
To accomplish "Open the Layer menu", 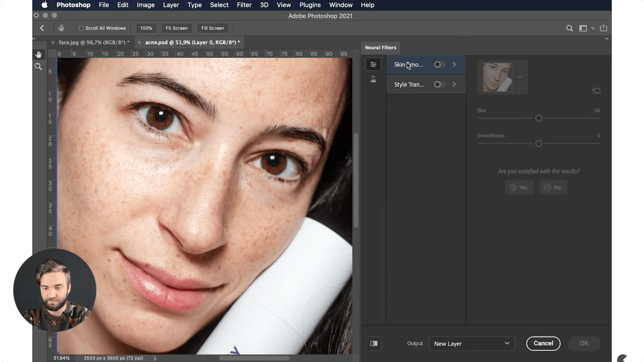I will tap(171, 5).
